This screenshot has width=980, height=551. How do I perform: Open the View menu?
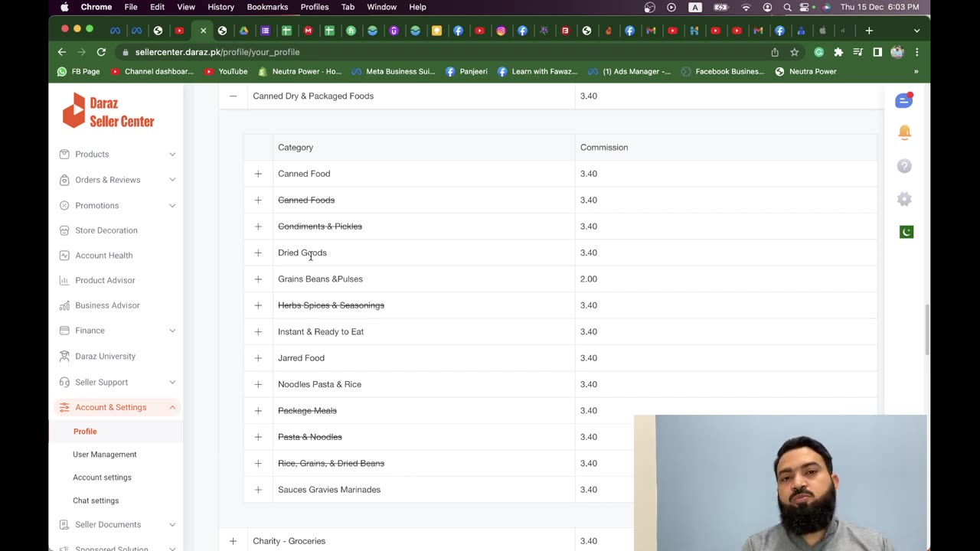186,7
